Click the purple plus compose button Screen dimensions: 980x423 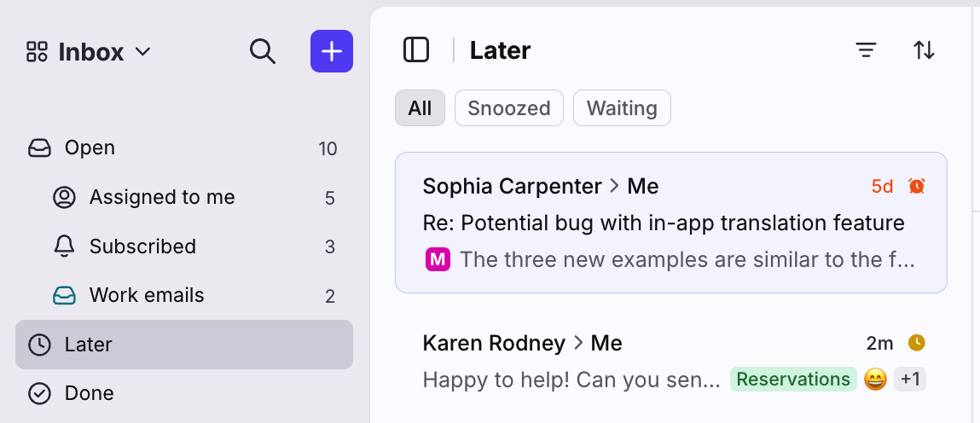coord(332,51)
